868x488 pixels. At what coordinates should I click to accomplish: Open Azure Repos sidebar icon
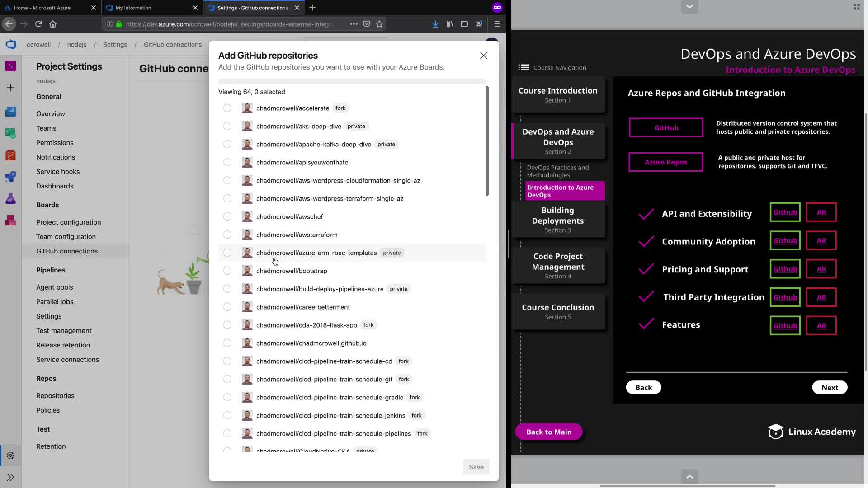[x=10, y=155]
